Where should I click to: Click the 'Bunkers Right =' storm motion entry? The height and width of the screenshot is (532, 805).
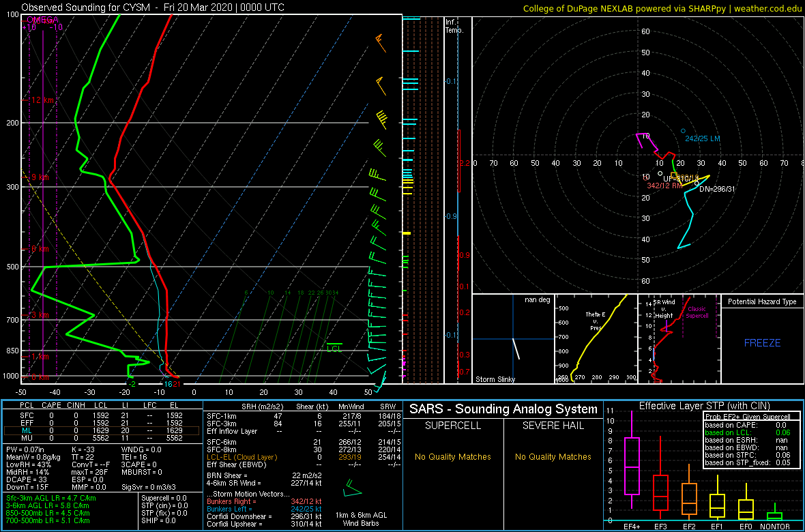click(x=264, y=501)
